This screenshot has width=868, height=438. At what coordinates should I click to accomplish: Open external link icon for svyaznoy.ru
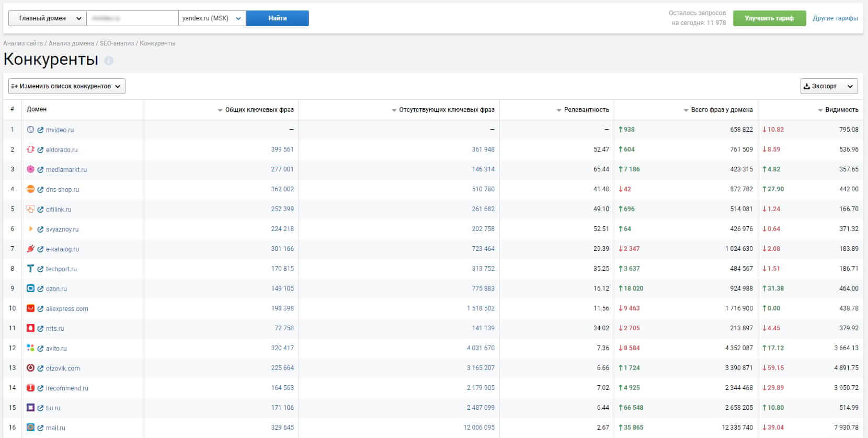[40, 229]
